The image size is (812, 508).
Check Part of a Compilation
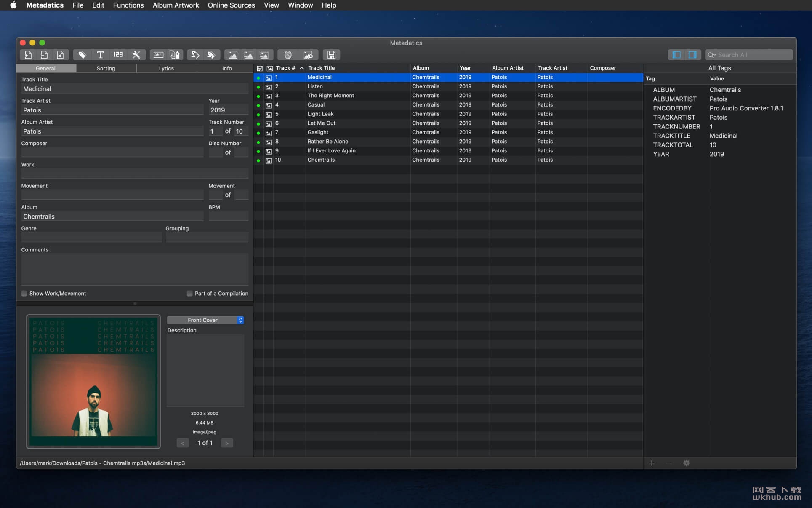coord(189,294)
